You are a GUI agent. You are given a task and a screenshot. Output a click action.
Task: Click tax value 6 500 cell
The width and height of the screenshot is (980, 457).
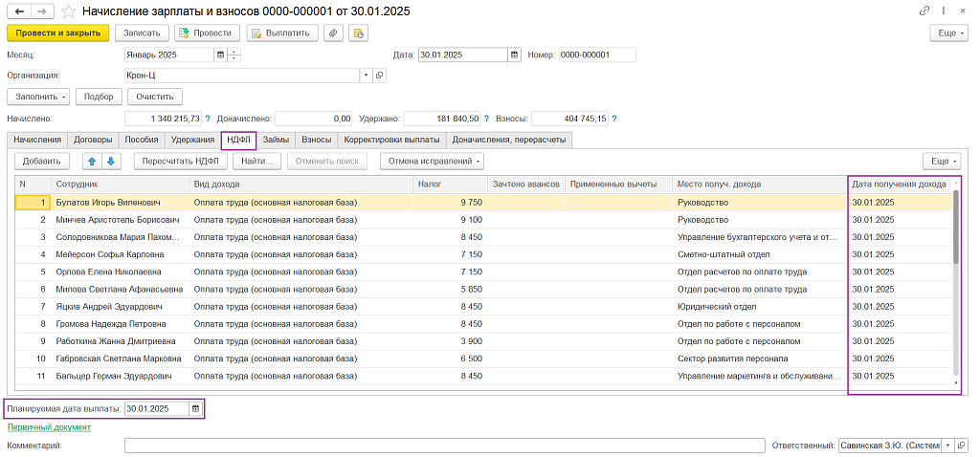click(450, 359)
